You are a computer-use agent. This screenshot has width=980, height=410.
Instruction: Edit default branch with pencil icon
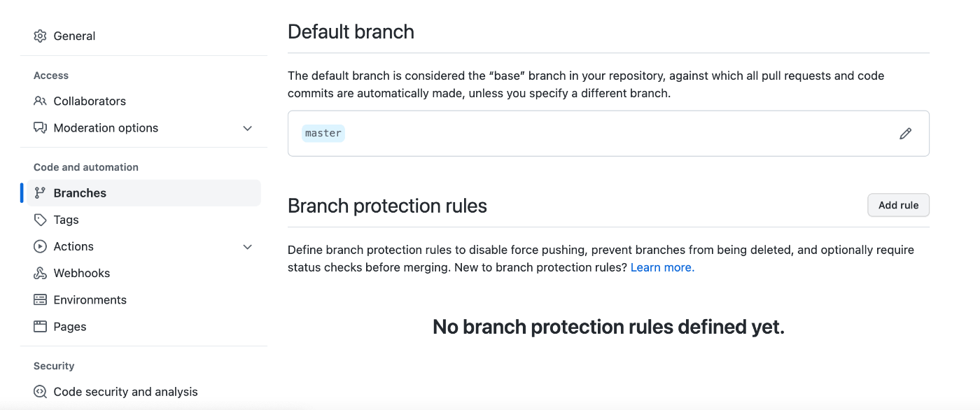click(905, 134)
